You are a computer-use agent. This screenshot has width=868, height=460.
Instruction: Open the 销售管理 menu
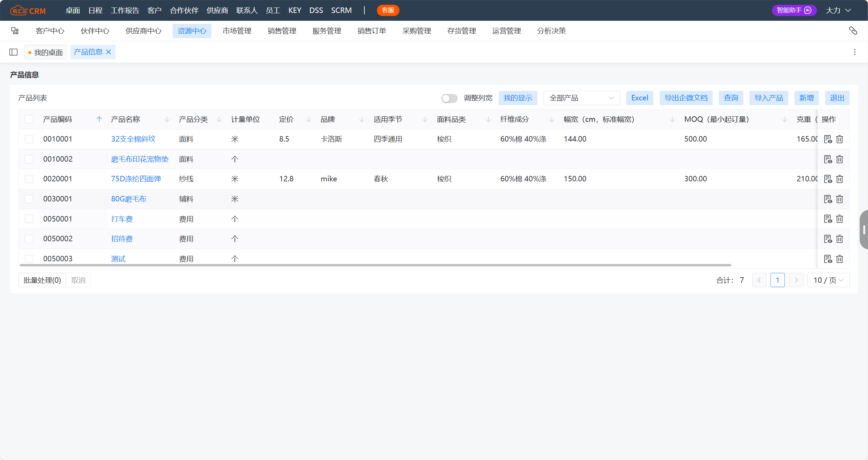click(282, 31)
